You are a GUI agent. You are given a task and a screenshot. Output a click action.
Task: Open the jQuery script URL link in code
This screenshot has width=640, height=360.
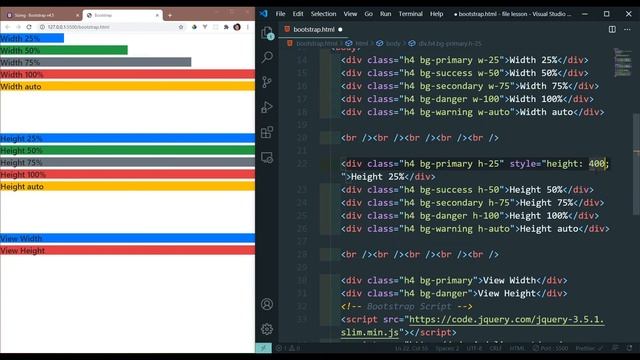(x=472, y=326)
